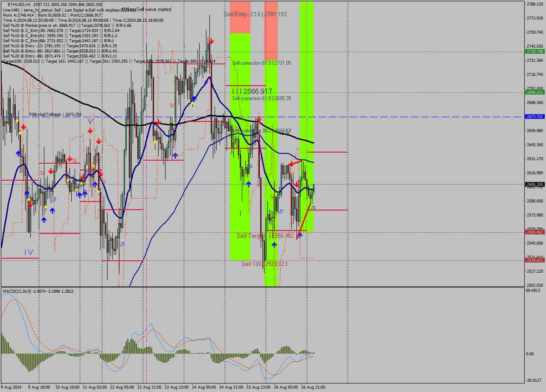546x392 pixels.
Task: Click the 'Sell %20 @ Entry -50' line
Action: tap(60, 51)
